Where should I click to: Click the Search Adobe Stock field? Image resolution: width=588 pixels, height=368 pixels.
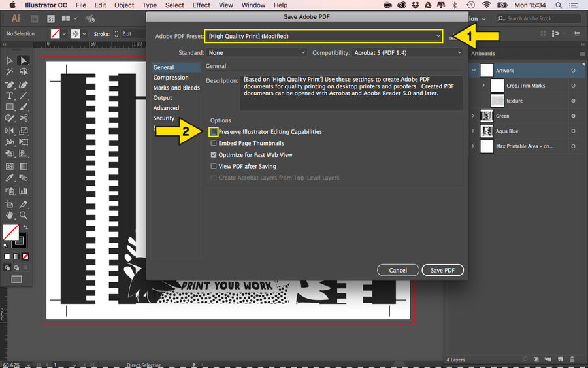tap(538, 18)
